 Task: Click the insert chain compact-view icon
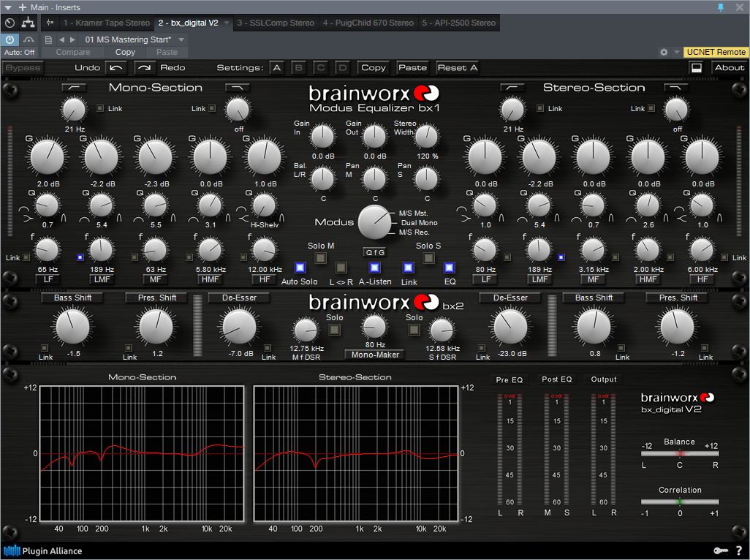click(x=50, y=23)
